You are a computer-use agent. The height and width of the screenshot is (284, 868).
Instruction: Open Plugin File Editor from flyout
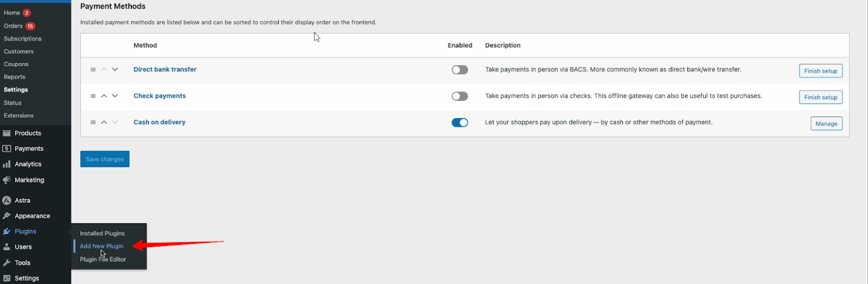point(103,260)
